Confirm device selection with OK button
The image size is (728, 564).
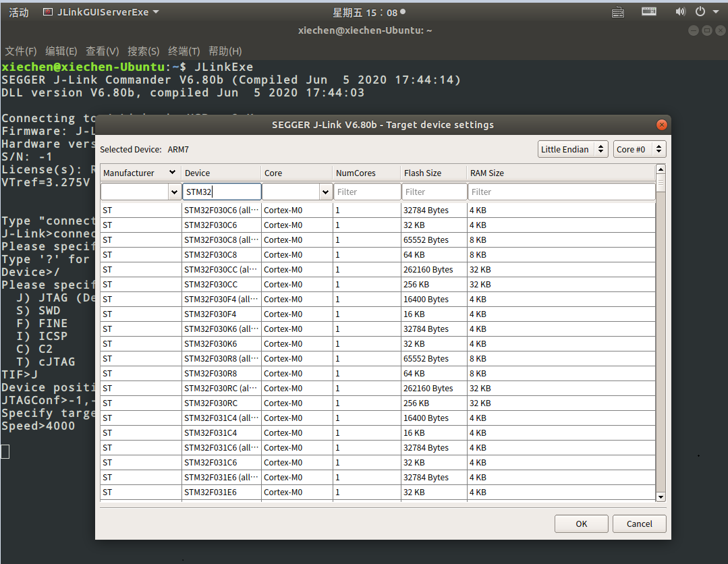[581, 524]
